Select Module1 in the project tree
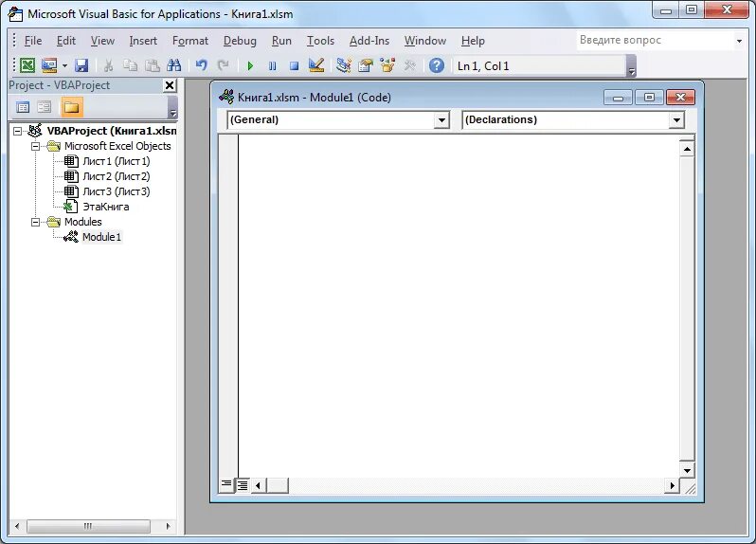Image resolution: width=756 pixels, height=544 pixels. click(x=101, y=237)
